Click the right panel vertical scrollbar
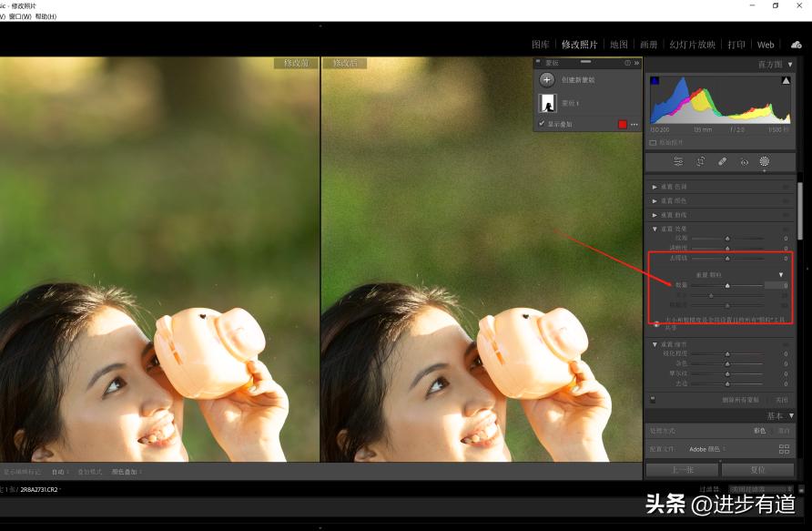 point(800,209)
